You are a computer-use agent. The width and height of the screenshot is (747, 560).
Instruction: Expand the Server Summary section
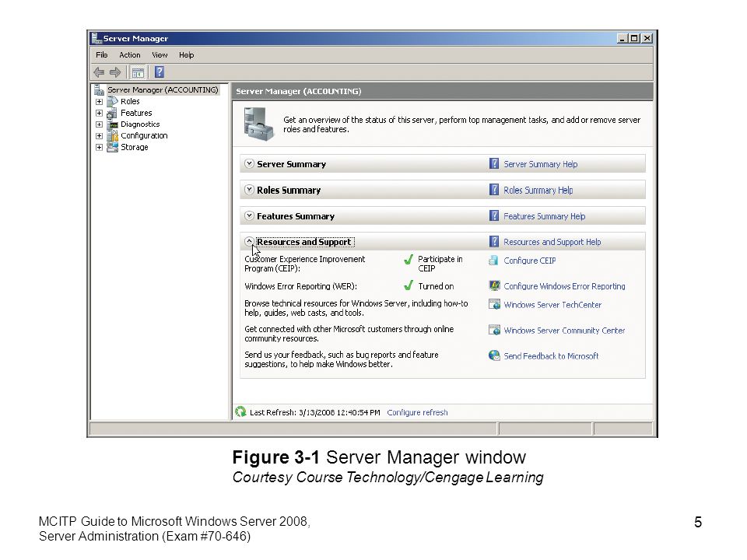(249, 163)
